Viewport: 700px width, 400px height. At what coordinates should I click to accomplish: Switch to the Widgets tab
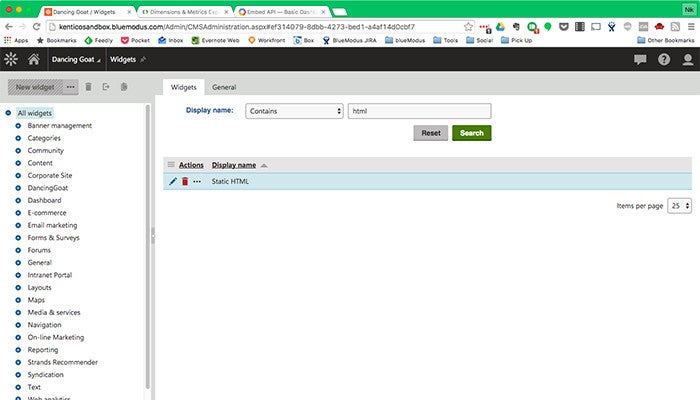pos(183,87)
